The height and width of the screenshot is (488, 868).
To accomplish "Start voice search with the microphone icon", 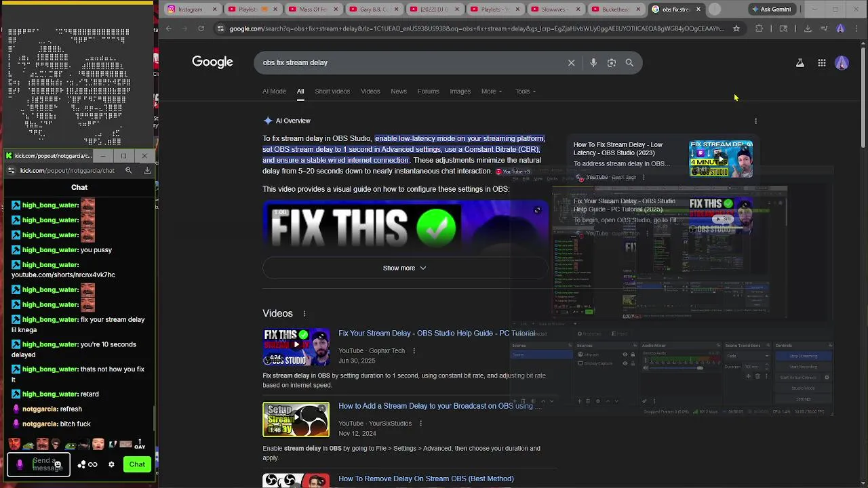I will pyautogui.click(x=593, y=62).
